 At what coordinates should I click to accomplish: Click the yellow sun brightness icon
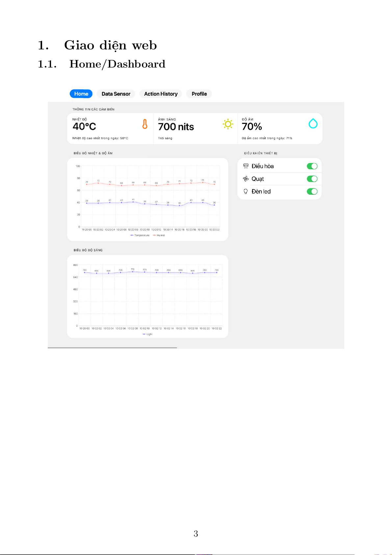228,124
